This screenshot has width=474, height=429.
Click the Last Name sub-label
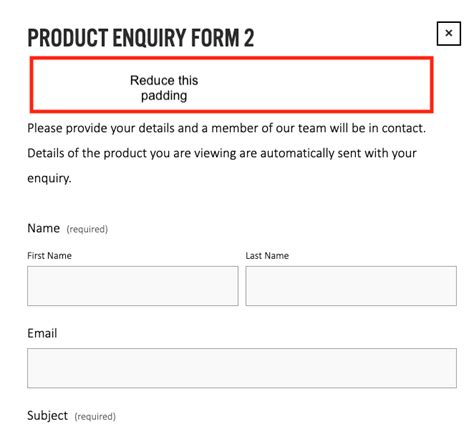267,256
